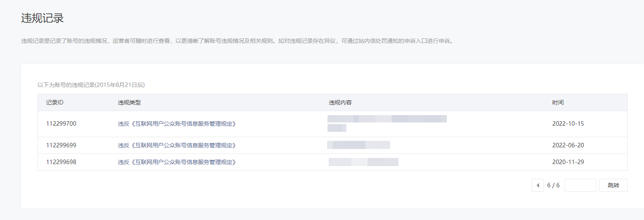Image resolution: width=644 pixels, height=220 pixels.
Task: Click the 时间 column header
Action: coord(557,102)
